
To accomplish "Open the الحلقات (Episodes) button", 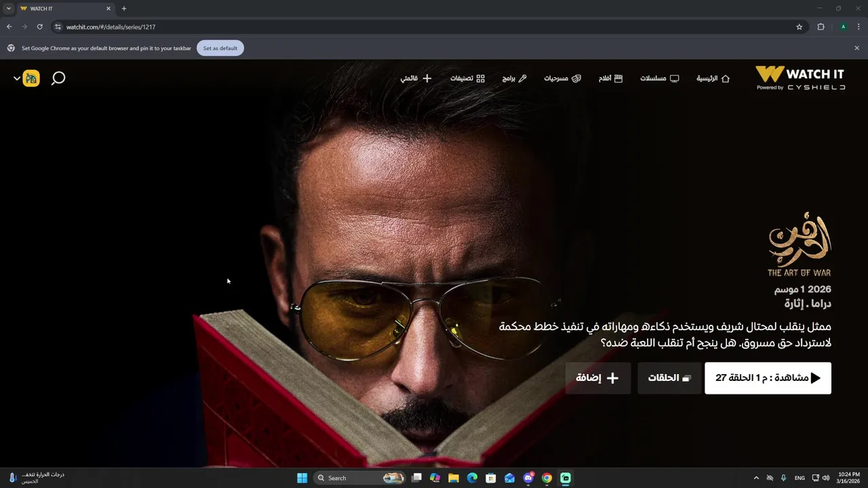I will click(669, 378).
